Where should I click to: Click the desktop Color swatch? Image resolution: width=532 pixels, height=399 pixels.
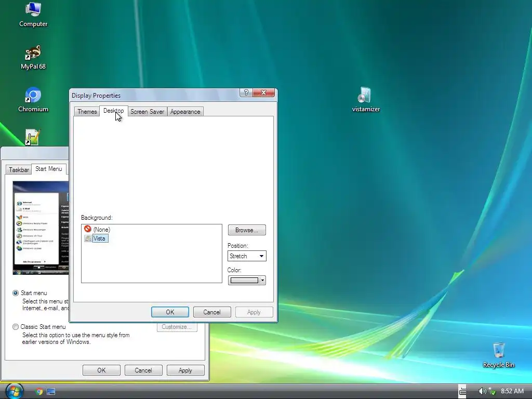tap(244, 280)
